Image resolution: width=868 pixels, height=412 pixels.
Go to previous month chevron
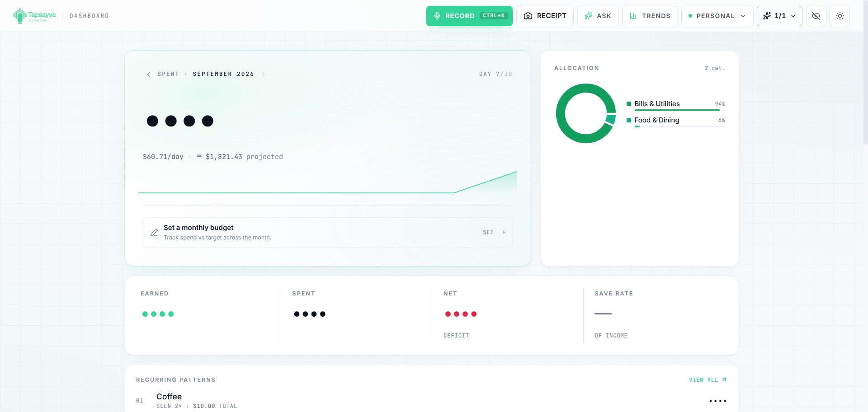point(149,74)
